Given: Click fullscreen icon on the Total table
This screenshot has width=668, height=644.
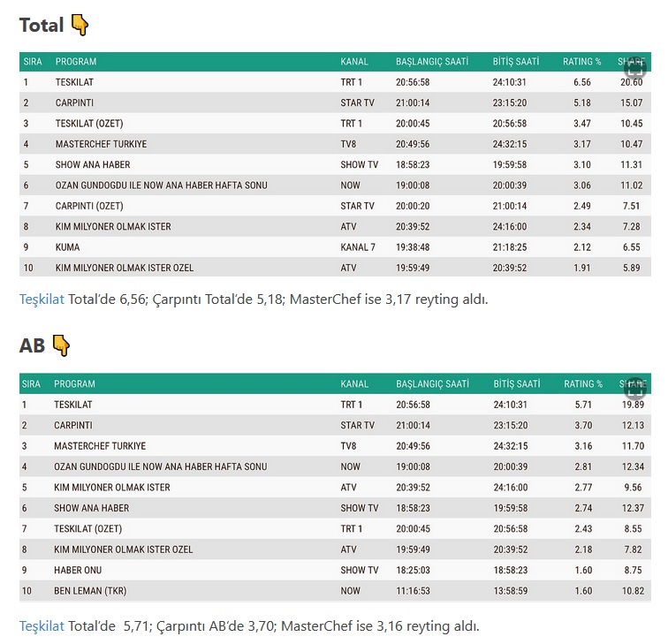Looking at the screenshot, I should point(634,68).
